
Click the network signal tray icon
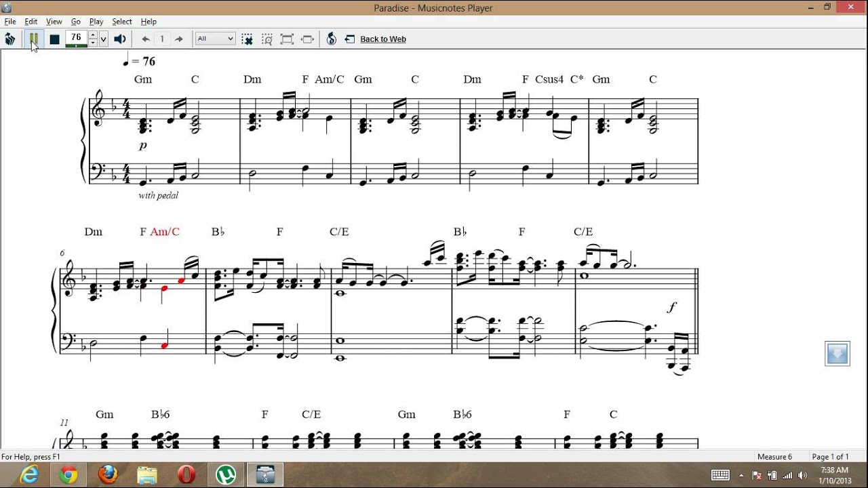787,475
